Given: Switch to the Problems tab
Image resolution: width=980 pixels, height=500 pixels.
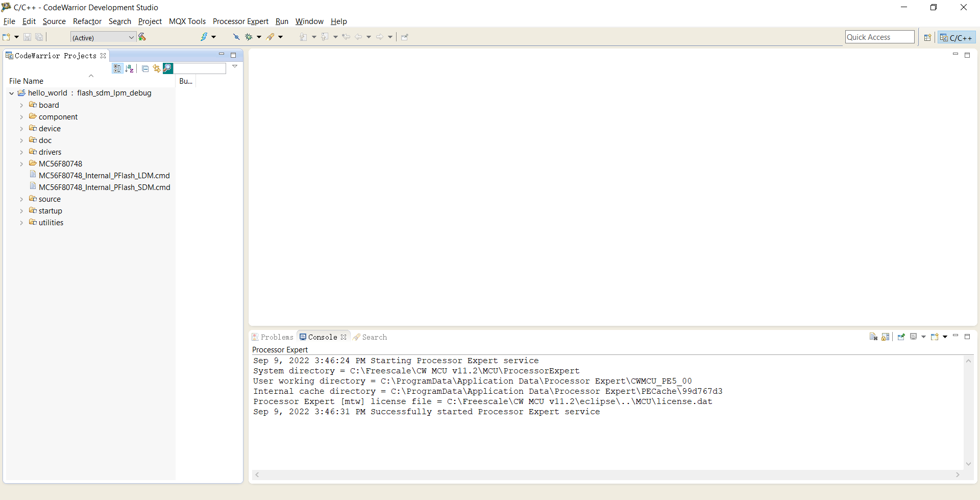Looking at the screenshot, I should point(273,337).
